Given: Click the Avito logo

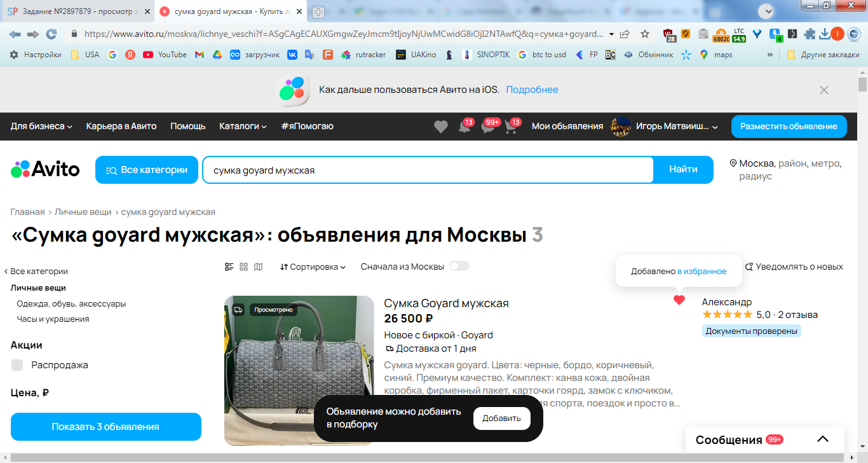Looking at the screenshot, I should point(45,170).
